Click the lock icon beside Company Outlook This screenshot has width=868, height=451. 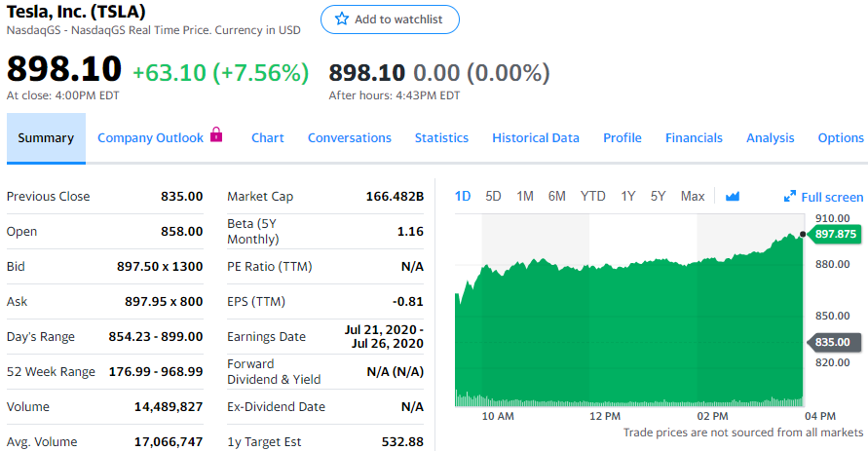[x=216, y=135]
